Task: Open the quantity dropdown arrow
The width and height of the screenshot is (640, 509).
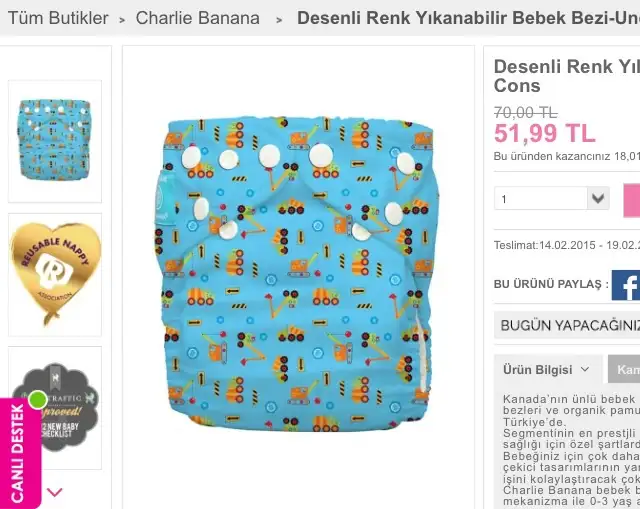Action: coord(598,198)
